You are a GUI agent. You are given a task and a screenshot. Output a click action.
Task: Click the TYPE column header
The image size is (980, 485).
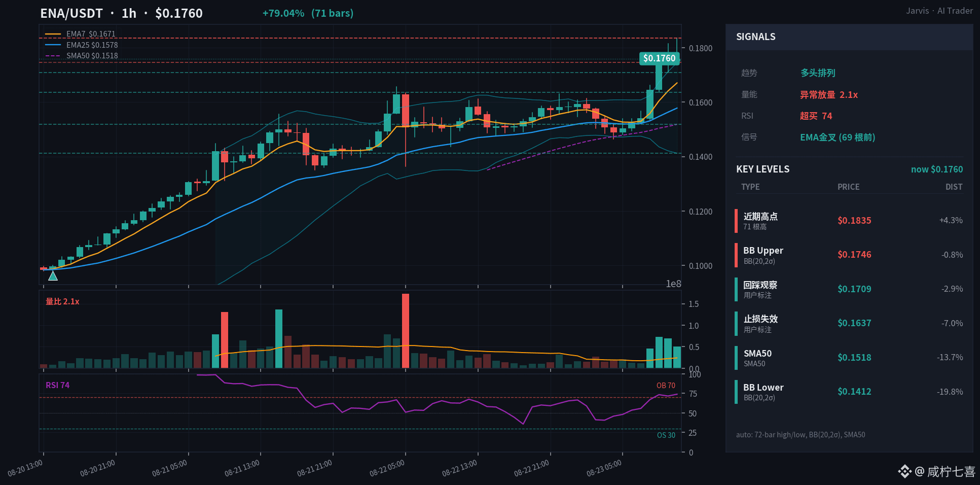tap(750, 187)
